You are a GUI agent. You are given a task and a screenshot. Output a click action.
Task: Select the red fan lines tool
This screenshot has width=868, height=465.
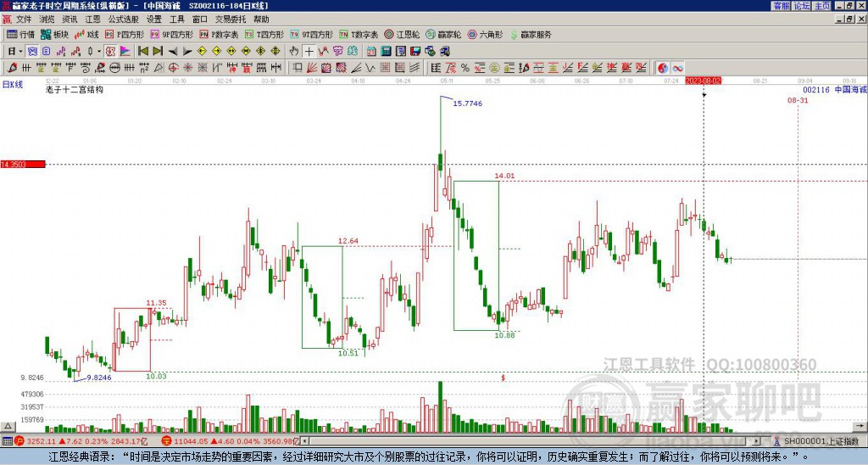coord(312,68)
